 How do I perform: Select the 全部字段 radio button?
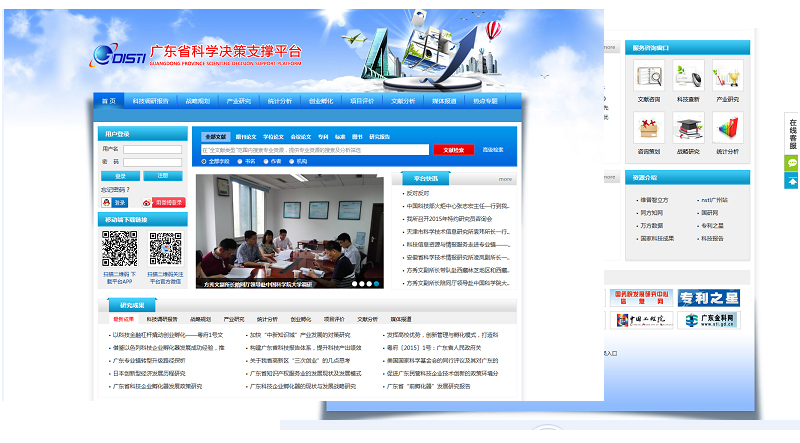point(205,161)
